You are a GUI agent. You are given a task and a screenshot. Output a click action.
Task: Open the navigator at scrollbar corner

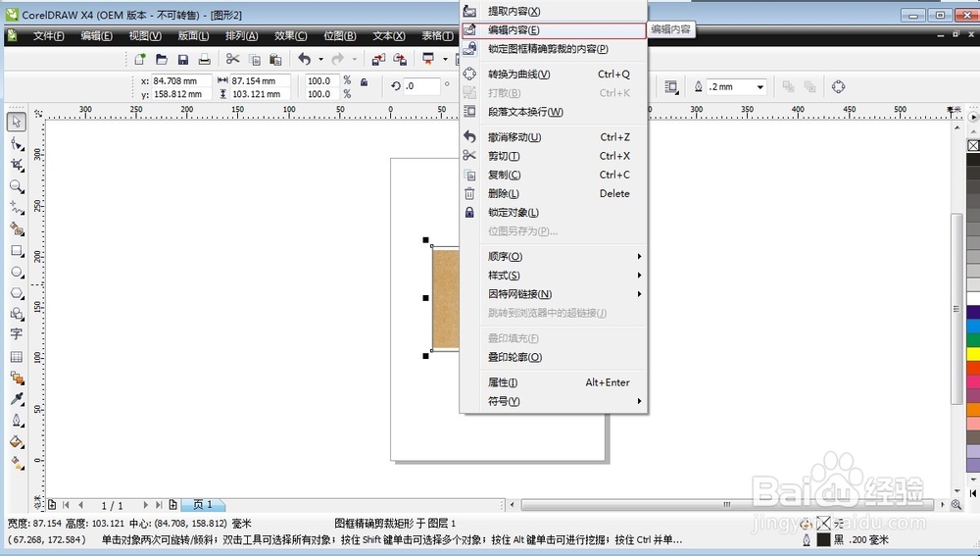click(955, 504)
